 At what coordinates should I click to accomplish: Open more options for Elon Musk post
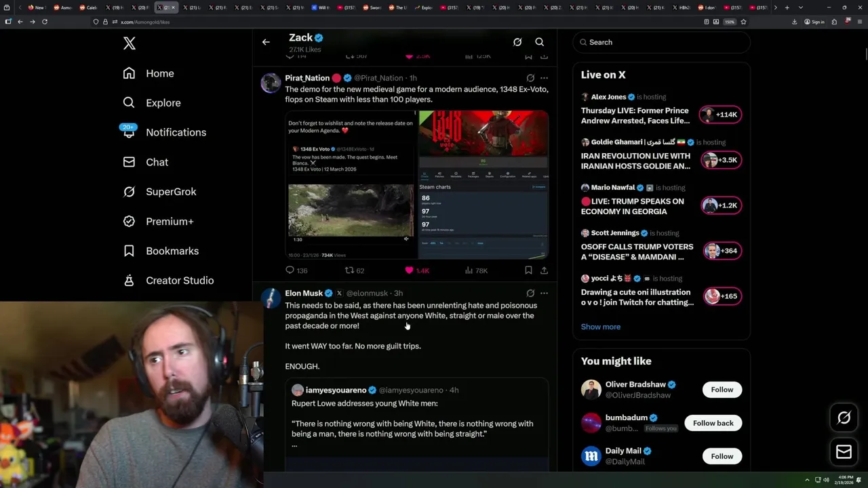click(544, 293)
